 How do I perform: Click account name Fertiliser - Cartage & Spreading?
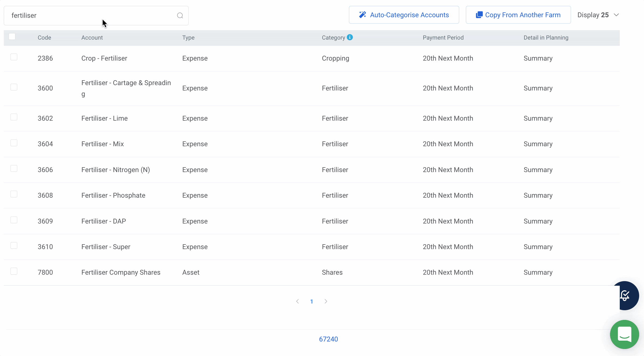point(126,88)
